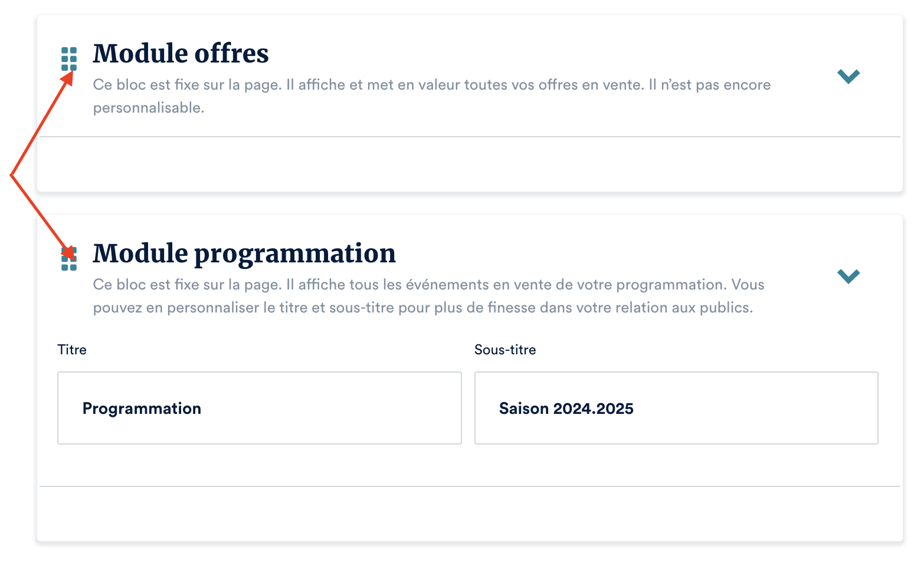The image size is (924, 566).
Task: Select the Module programmation heading
Action: pos(244,254)
